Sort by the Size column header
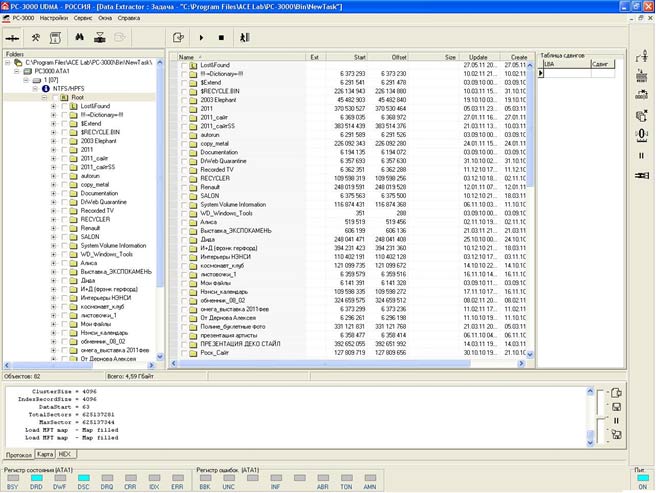656x493 pixels. 434,57
